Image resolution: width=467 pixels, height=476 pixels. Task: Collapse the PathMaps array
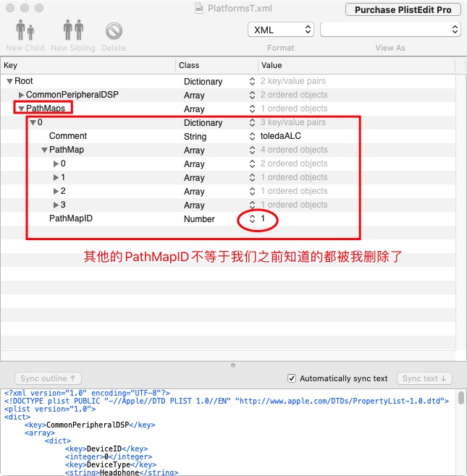pos(21,109)
